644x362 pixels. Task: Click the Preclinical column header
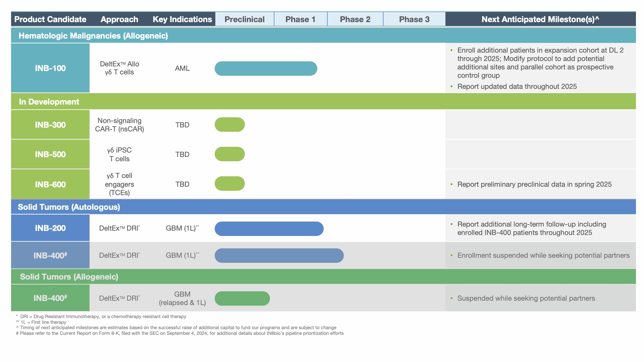[245, 19]
